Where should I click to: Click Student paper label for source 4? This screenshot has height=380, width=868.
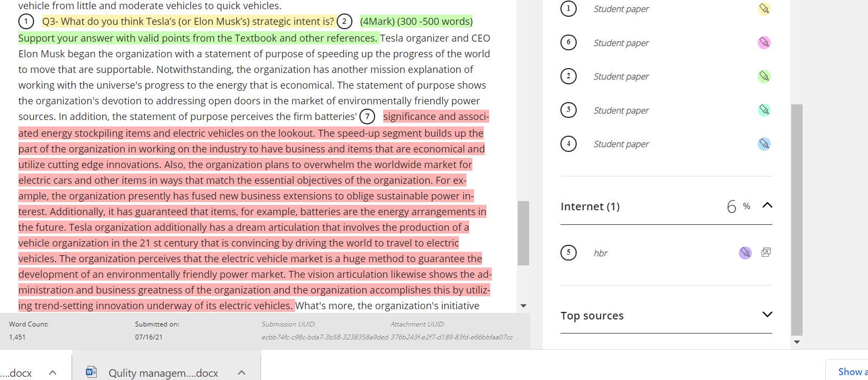[621, 144]
